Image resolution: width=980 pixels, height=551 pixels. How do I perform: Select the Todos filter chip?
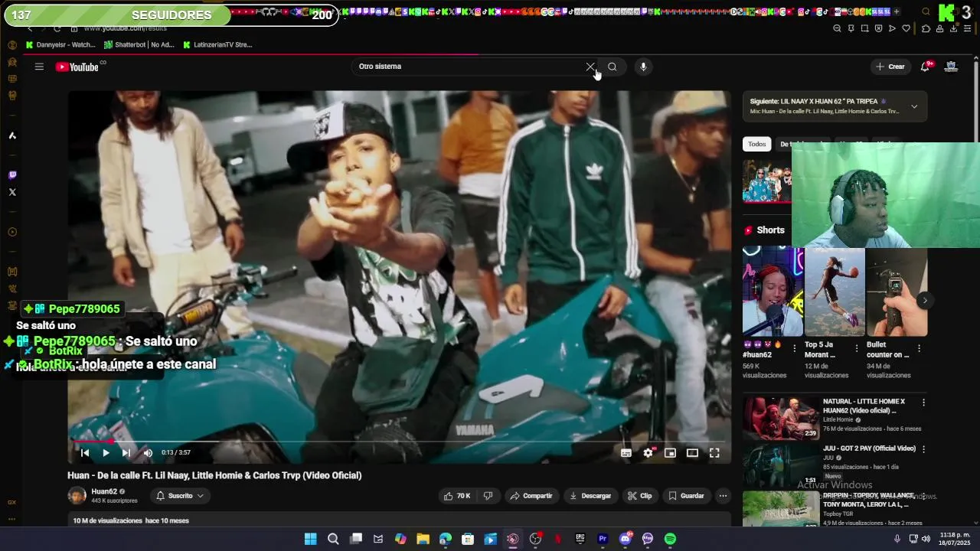756,144
